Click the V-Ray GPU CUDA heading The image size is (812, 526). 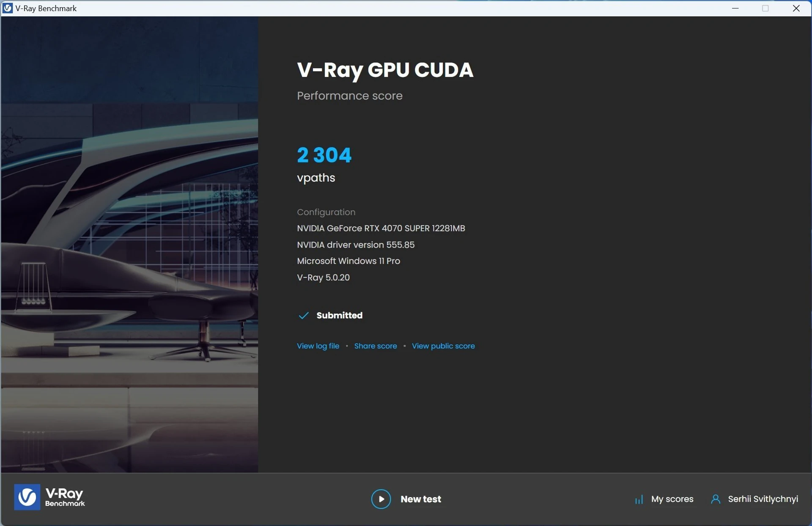(385, 70)
